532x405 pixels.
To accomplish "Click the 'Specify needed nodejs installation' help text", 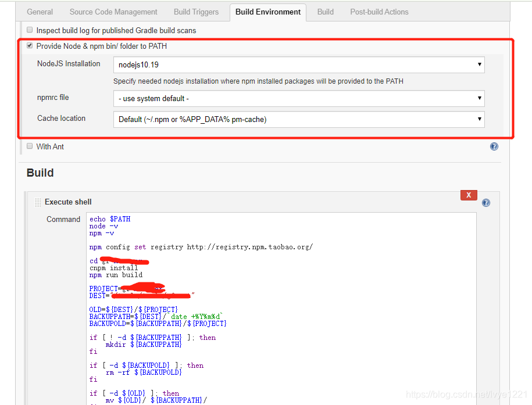I will (258, 81).
